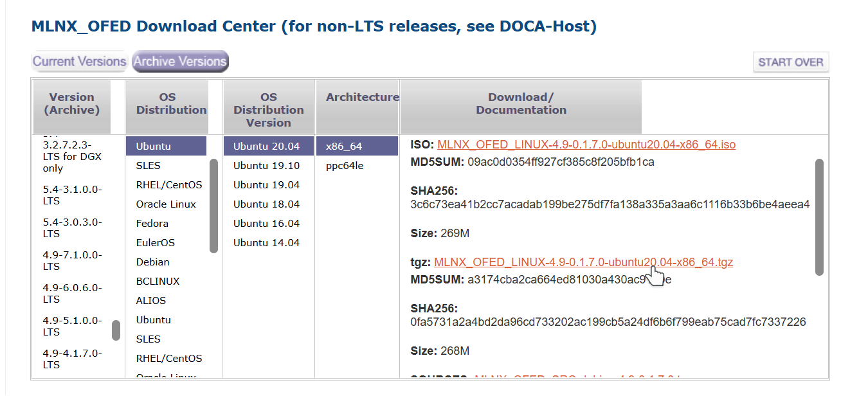Select the Archive Versions tab
The image size is (868, 412).
click(x=180, y=62)
